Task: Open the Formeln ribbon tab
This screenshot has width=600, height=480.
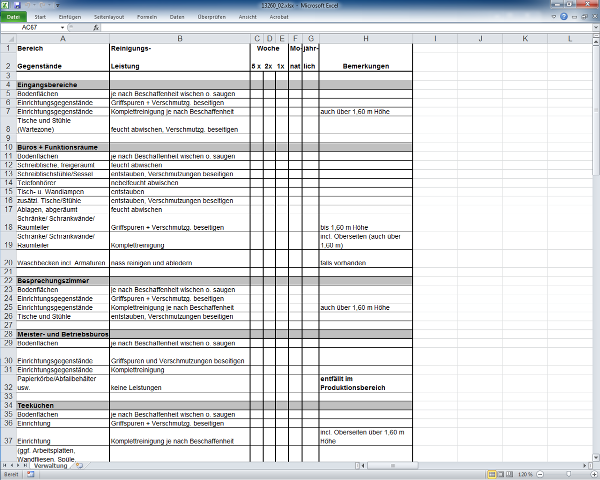Action: 146,17
